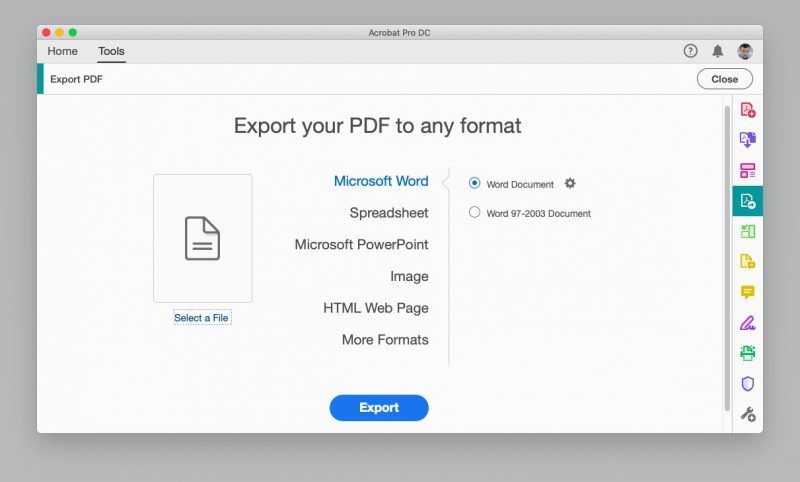Choose More Formats option
Image resolution: width=800 pixels, height=482 pixels.
[385, 340]
